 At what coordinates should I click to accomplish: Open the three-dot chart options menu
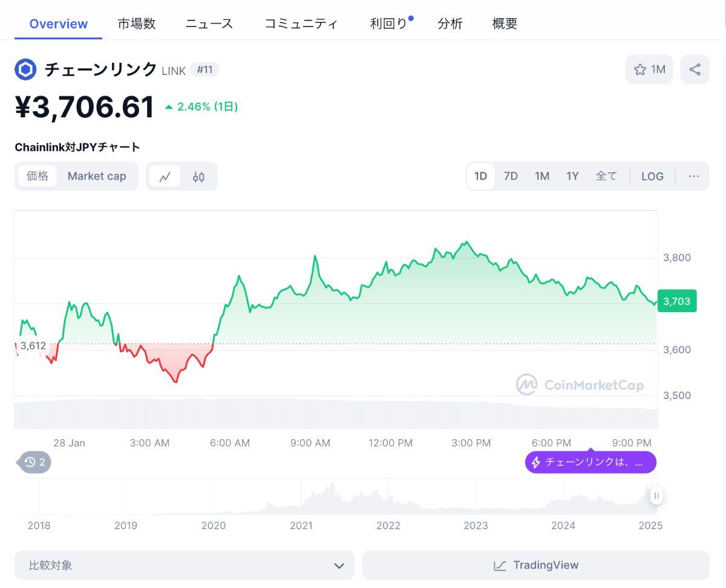click(694, 177)
